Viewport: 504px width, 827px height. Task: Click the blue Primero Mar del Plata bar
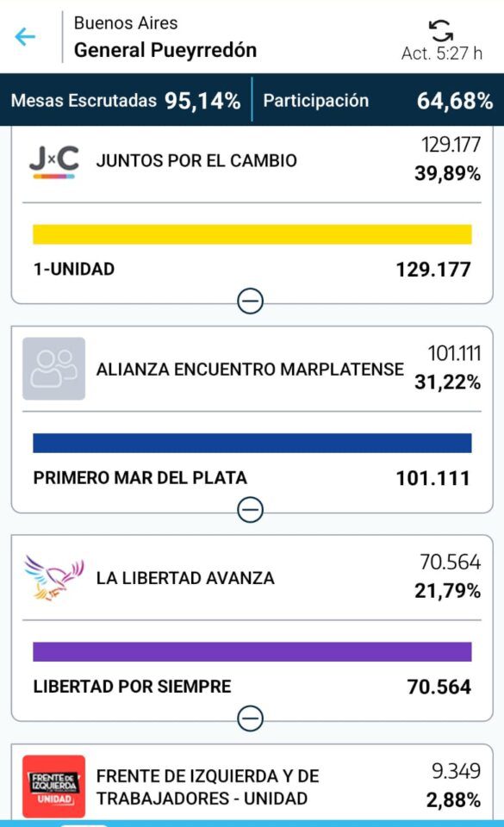252,443
